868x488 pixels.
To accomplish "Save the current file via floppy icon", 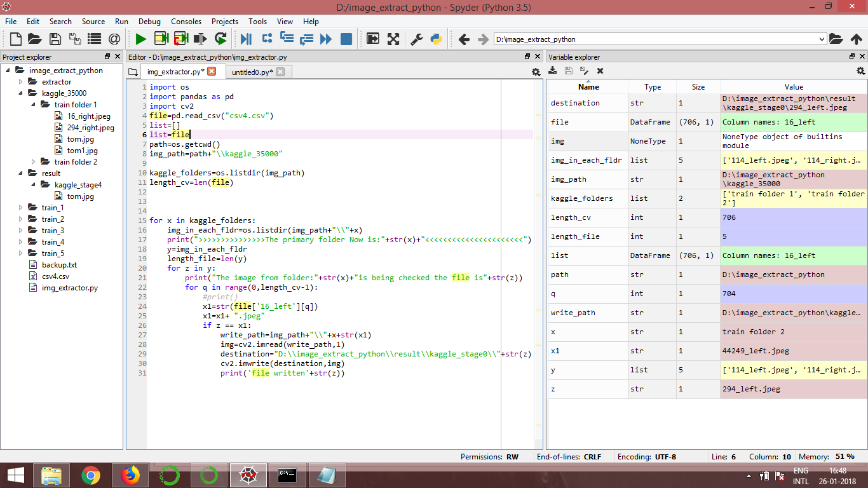I will click(x=55, y=39).
